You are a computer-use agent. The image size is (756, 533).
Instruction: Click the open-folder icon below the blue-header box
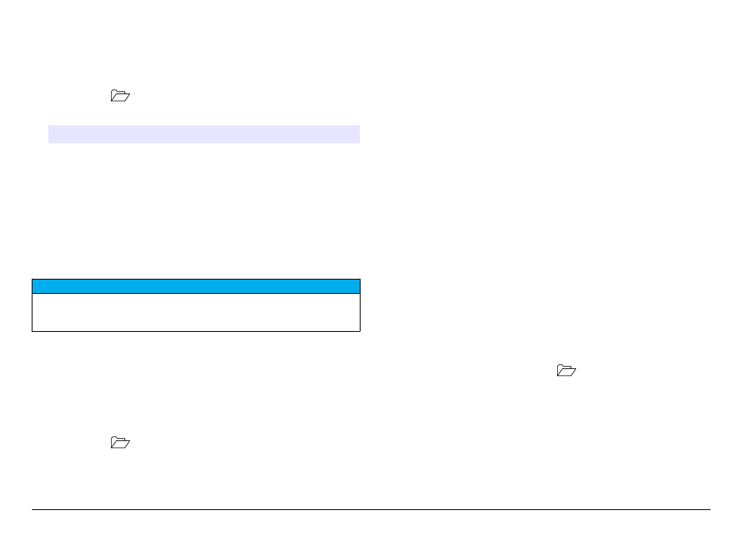tap(120, 443)
